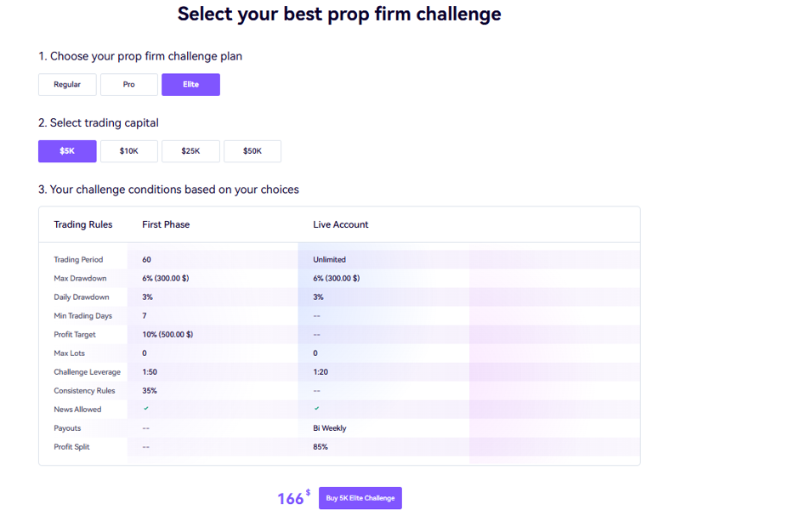Screen dimensions: 800x532
Task: Click the Live Account News Allowed checkmark
Action: pos(317,409)
